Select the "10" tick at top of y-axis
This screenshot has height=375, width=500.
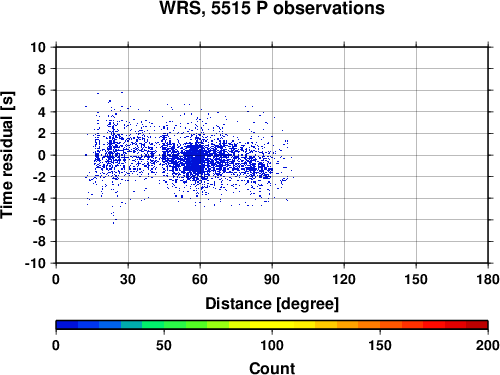tap(38, 47)
